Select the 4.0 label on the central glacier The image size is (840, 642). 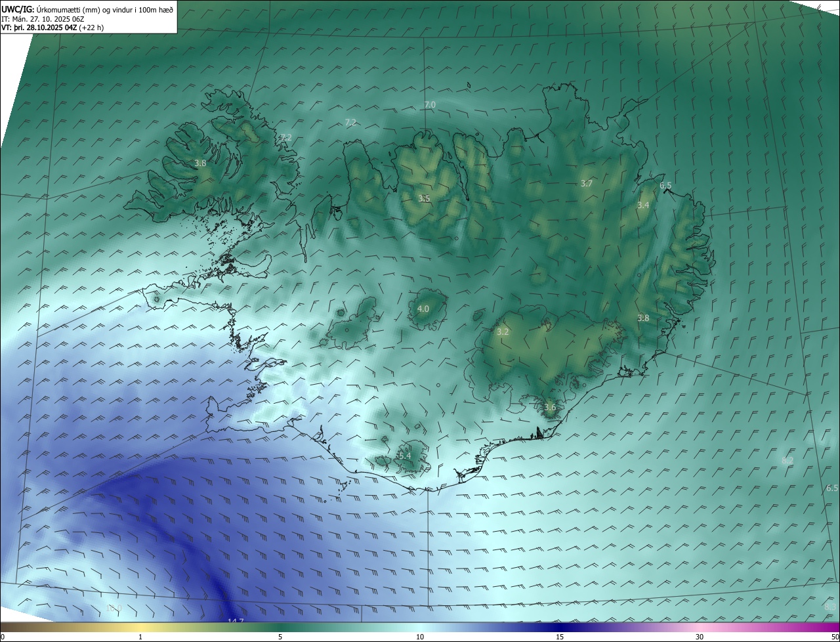click(x=423, y=309)
